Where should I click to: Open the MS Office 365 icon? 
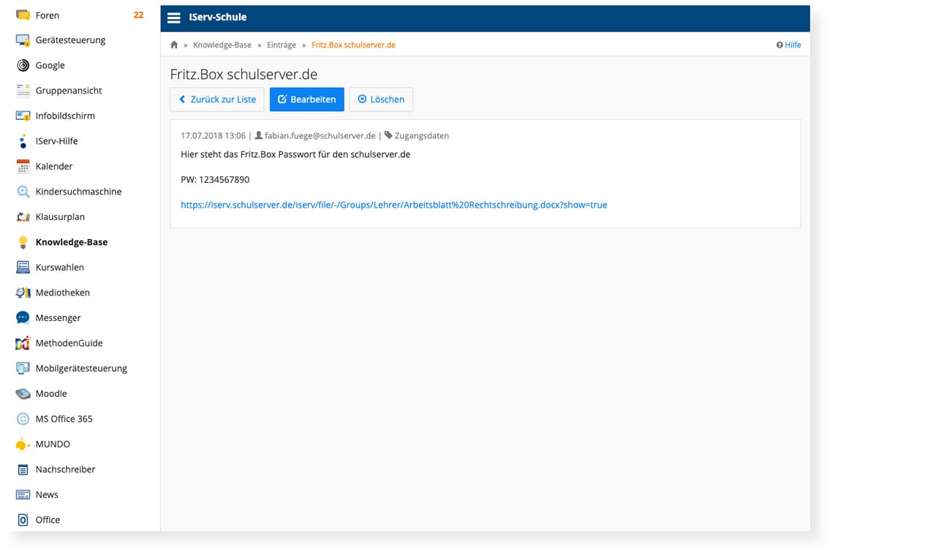coord(23,419)
